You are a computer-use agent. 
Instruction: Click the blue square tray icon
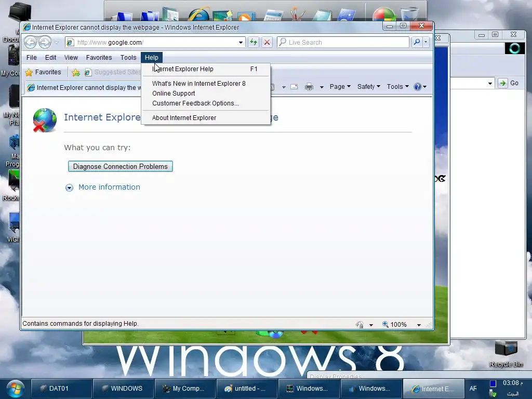click(x=493, y=383)
